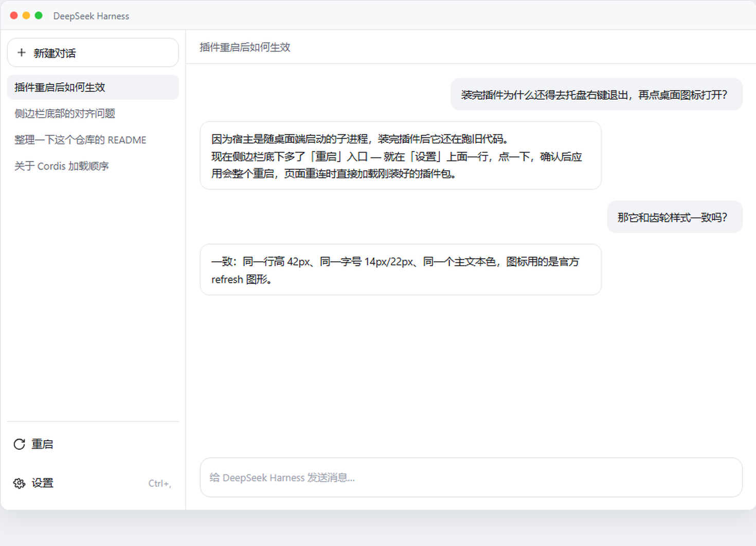Minimize the window using the yellow dot

coord(26,15)
